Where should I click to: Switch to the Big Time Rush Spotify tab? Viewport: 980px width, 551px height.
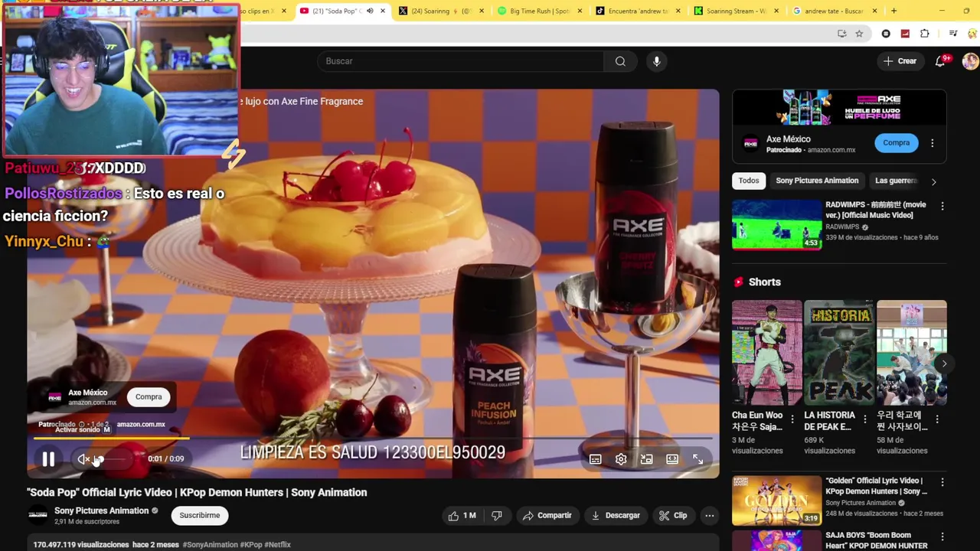(x=540, y=11)
